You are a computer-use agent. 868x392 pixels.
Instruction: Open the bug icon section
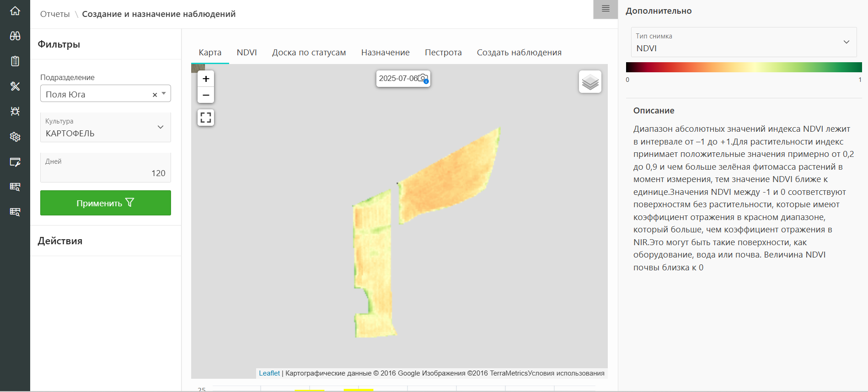point(15,111)
